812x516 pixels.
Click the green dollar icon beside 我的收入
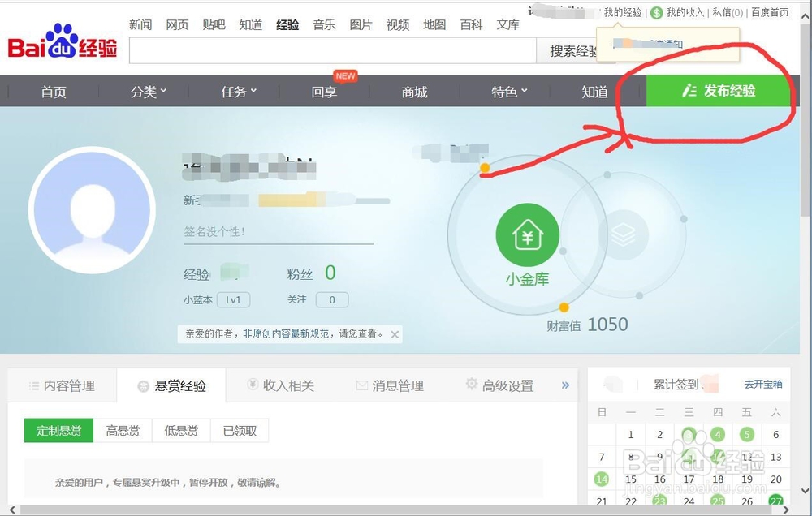click(656, 12)
